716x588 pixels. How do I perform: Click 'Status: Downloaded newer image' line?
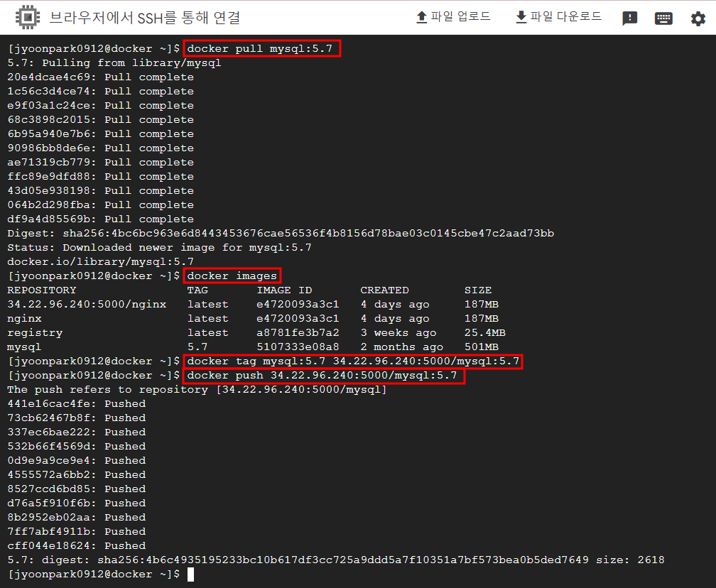click(159, 247)
